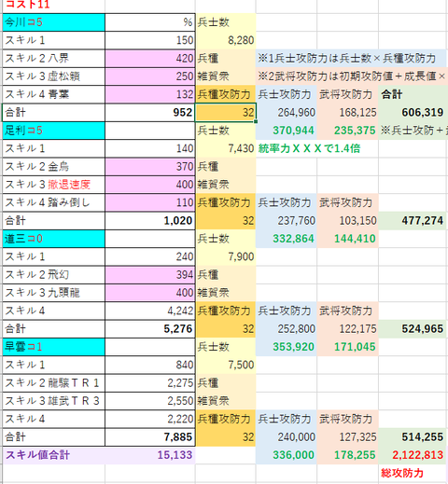The image size is (448, 484).
Task: Select the 早雲コ1 header cell
Action: click(x=53, y=347)
